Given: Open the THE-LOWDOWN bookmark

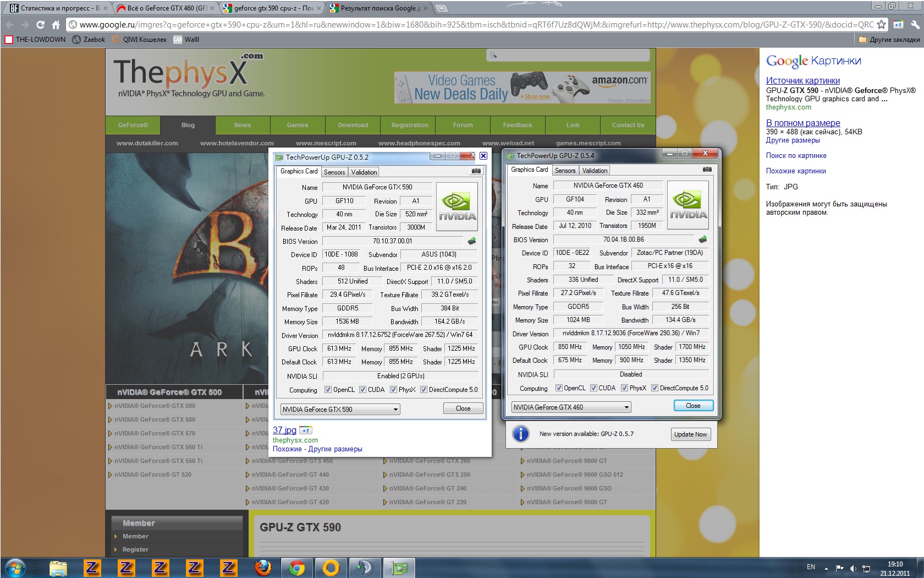Looking at the screenshot, I should pos(35,40).
